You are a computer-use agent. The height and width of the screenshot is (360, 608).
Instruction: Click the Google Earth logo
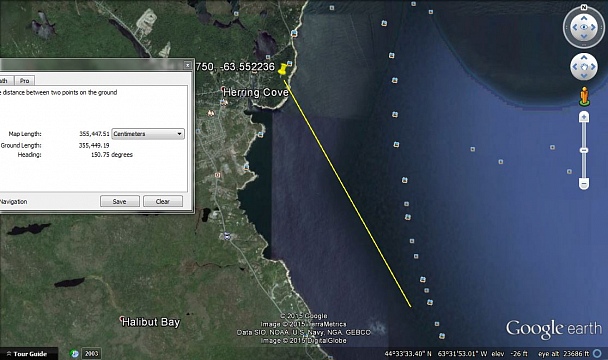554,329
